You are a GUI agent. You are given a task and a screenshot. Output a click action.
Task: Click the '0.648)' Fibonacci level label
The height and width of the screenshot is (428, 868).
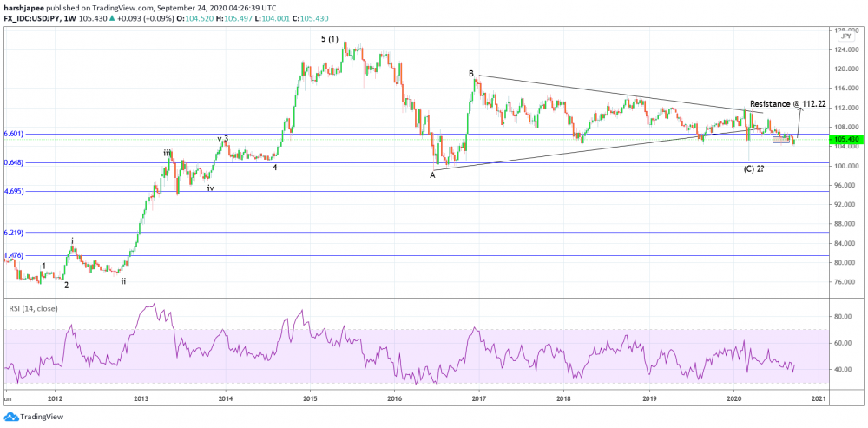point(13,162)
